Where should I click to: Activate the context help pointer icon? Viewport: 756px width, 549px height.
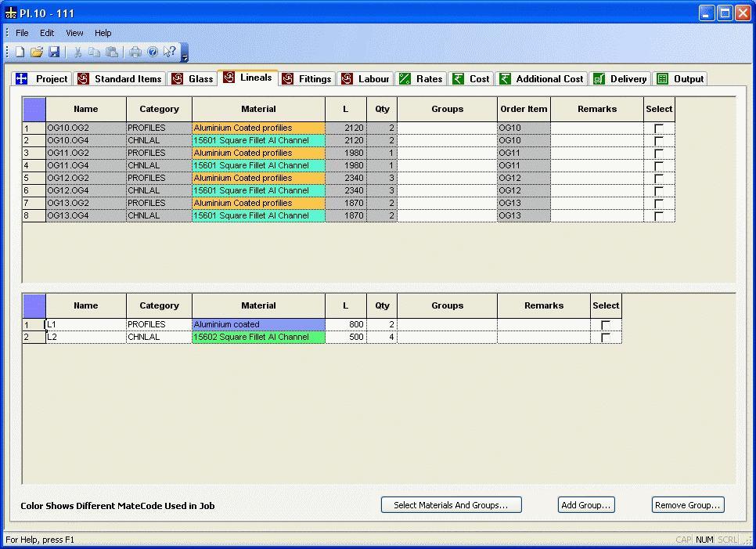(170, 52)
